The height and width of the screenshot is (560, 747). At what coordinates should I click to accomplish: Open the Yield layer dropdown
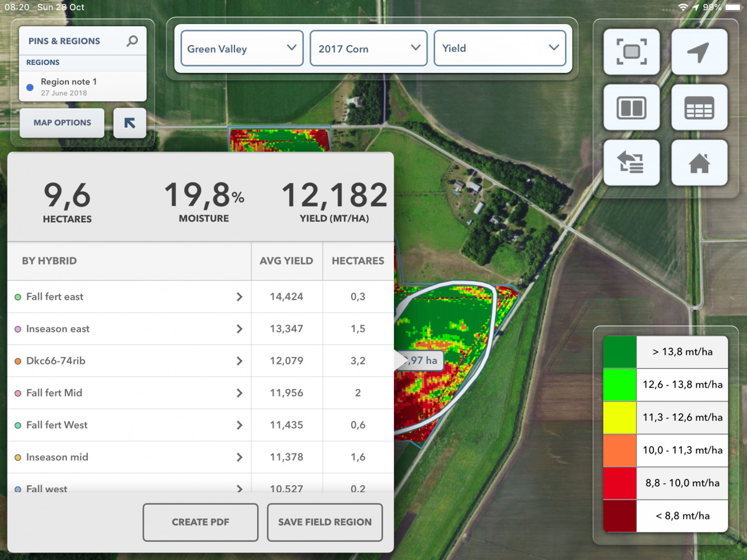click(x=500, y=48)
